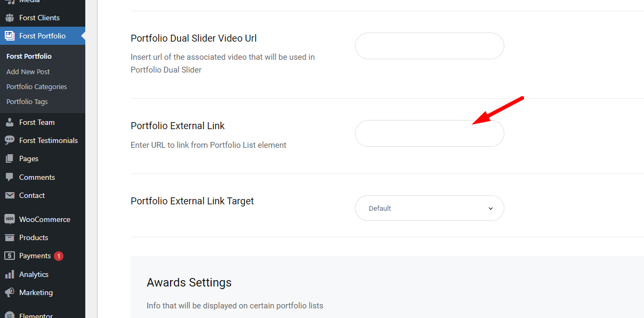Go to Portfolio Tags submenu
The image size is (644, 318).
click(27, 101)
